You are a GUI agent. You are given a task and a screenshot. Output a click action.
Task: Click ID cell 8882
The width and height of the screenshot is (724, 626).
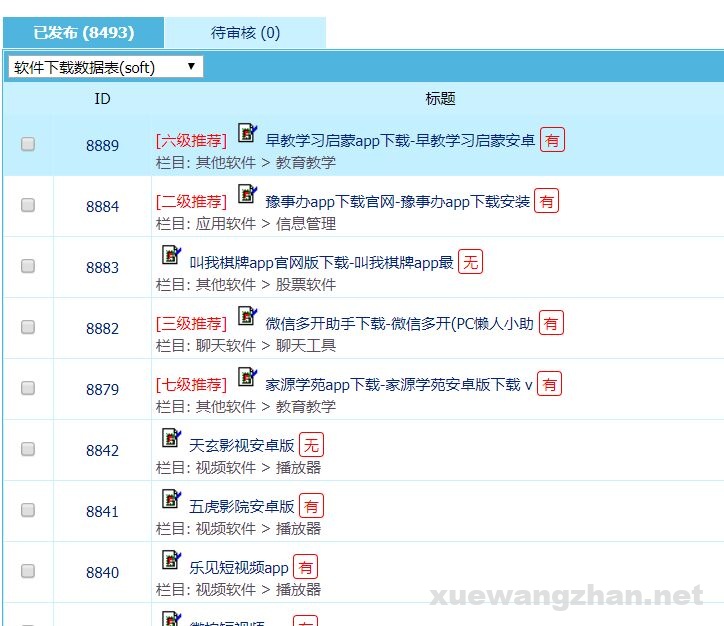click(103, 328)
